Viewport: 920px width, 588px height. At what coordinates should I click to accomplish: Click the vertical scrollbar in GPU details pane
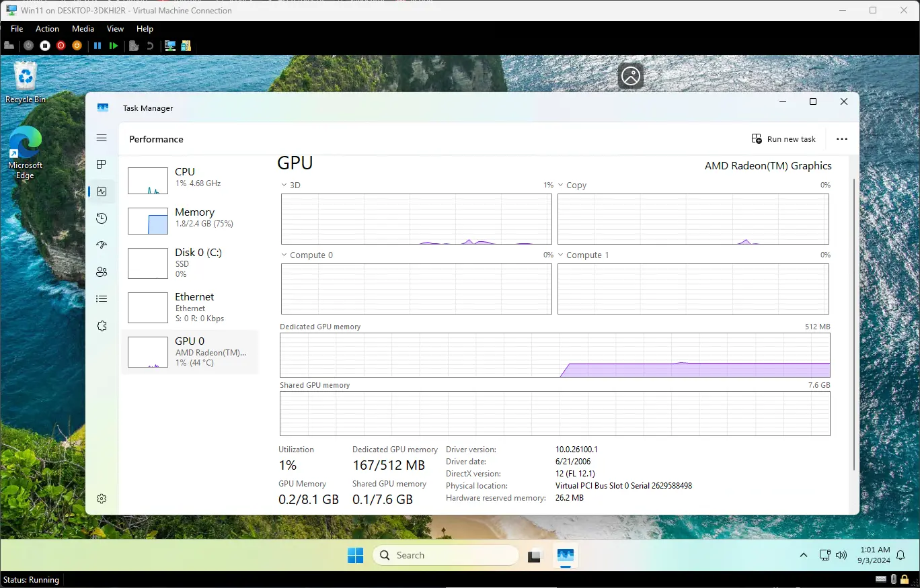pos(854,324)
